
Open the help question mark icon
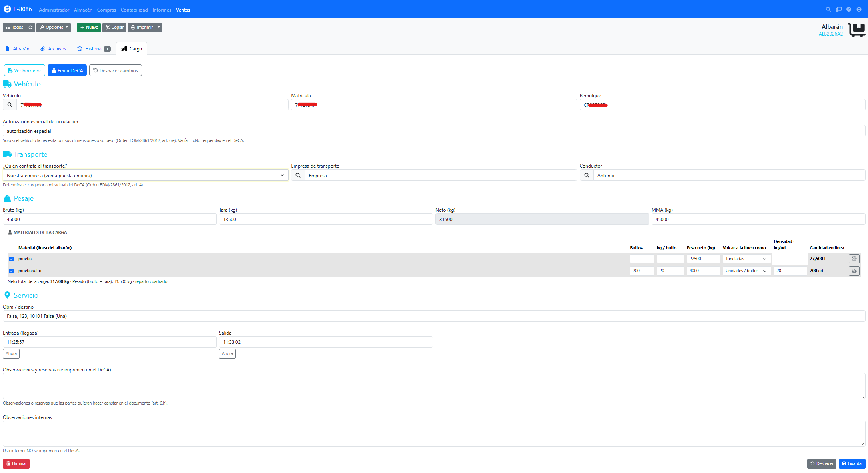coord(849,9)
